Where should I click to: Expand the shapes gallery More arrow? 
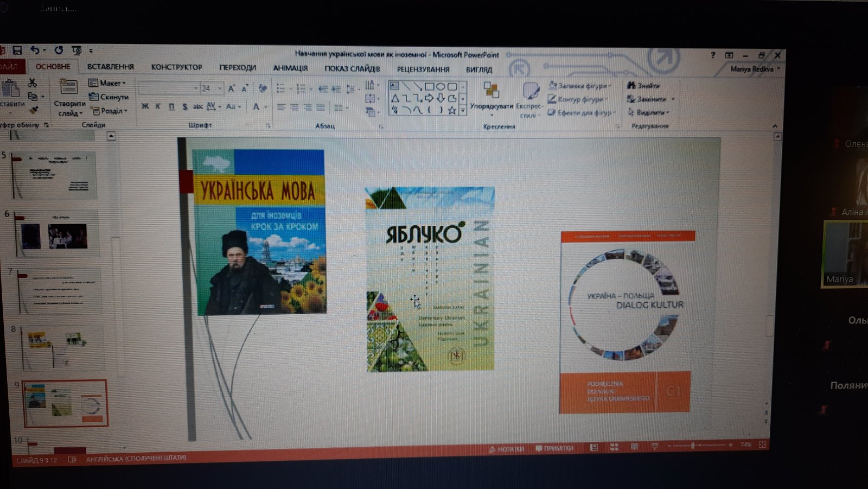[463, 110]
